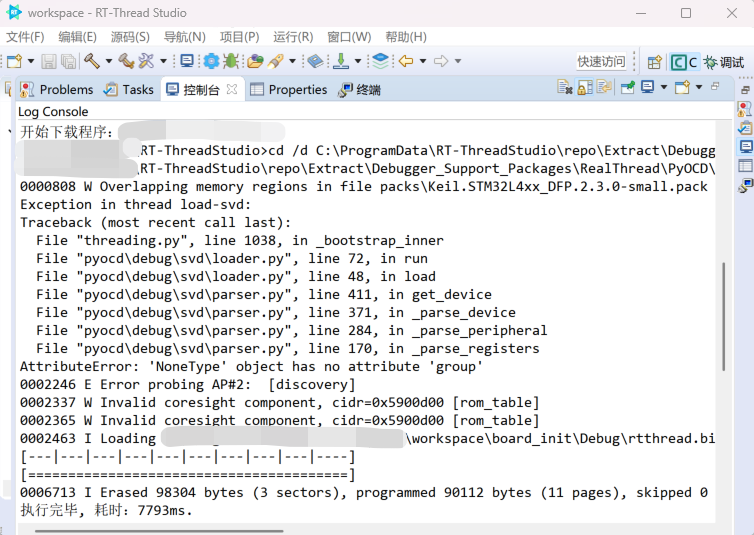
Task: Open Console view from right sidebar
Action: click(745, 147)
